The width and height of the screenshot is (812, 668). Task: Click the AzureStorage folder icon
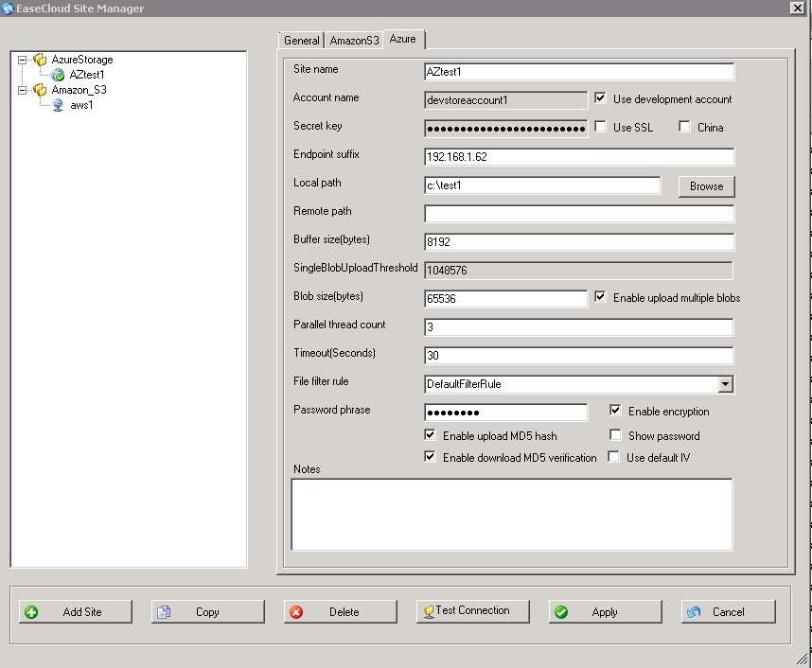coord(40,60)
